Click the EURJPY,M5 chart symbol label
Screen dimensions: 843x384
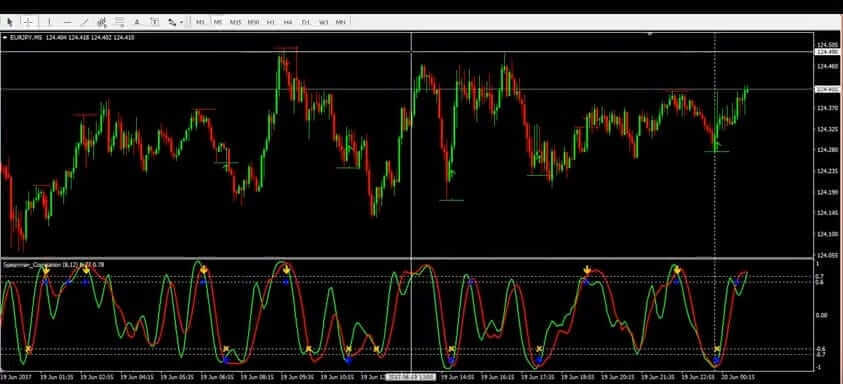[26, 38]
